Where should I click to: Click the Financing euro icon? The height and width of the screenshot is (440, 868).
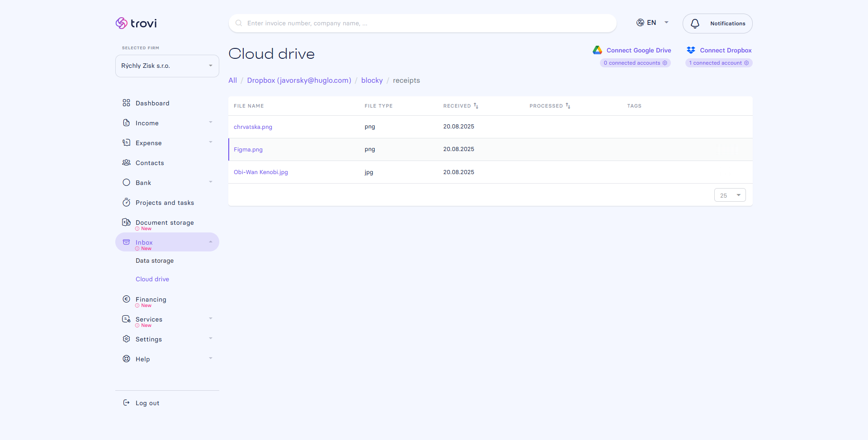(x=126, y=299)
